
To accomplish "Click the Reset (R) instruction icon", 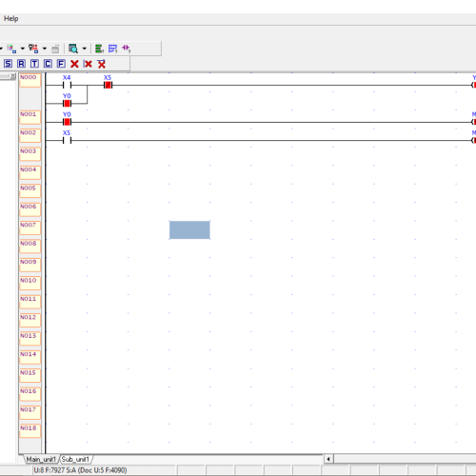I will tap(21, 64).
